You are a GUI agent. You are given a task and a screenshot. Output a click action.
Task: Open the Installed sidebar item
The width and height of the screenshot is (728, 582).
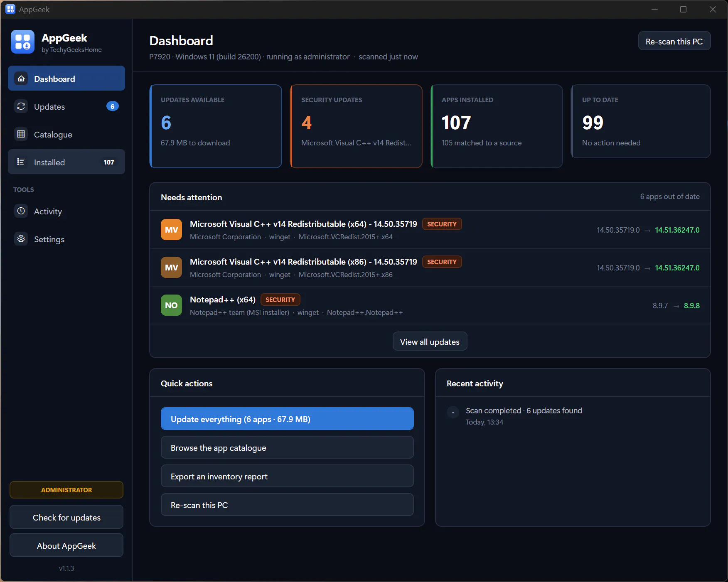[x=66, y=162]
